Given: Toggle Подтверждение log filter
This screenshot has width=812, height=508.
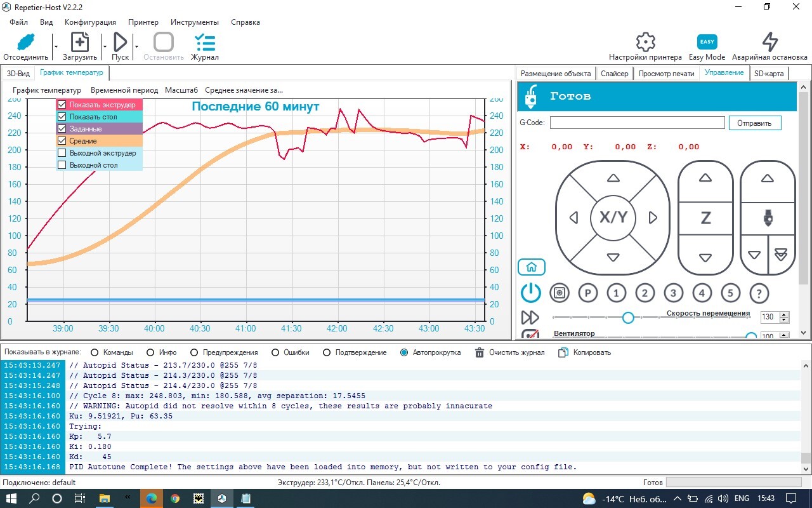Looking at the screenshot, I should (x=327, y=352).
